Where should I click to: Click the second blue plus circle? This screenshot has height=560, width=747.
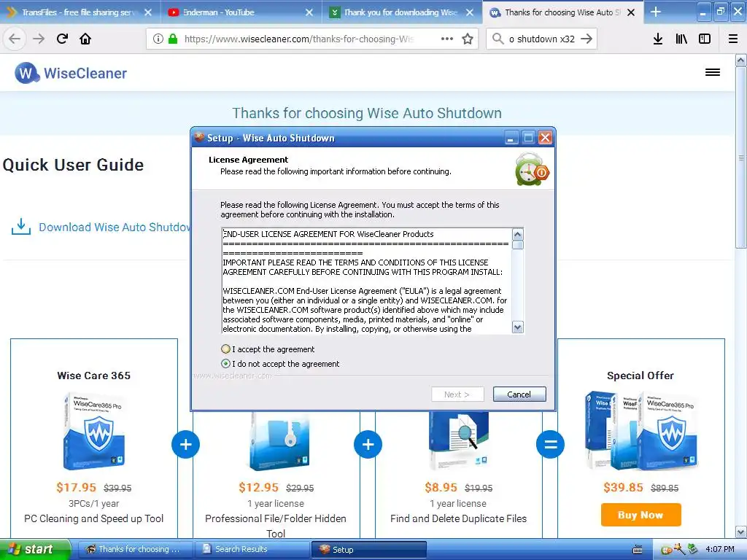[x=368, y=444]
